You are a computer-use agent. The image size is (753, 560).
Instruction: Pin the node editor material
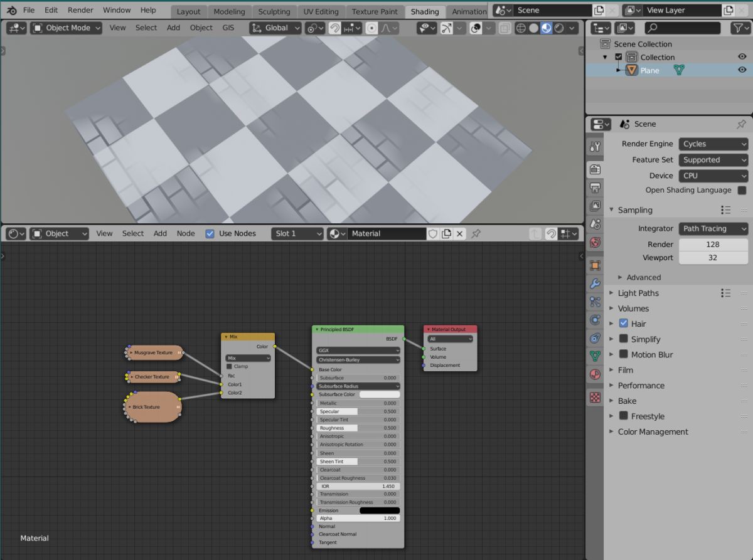pyautogui.click(x=476, y=233)
